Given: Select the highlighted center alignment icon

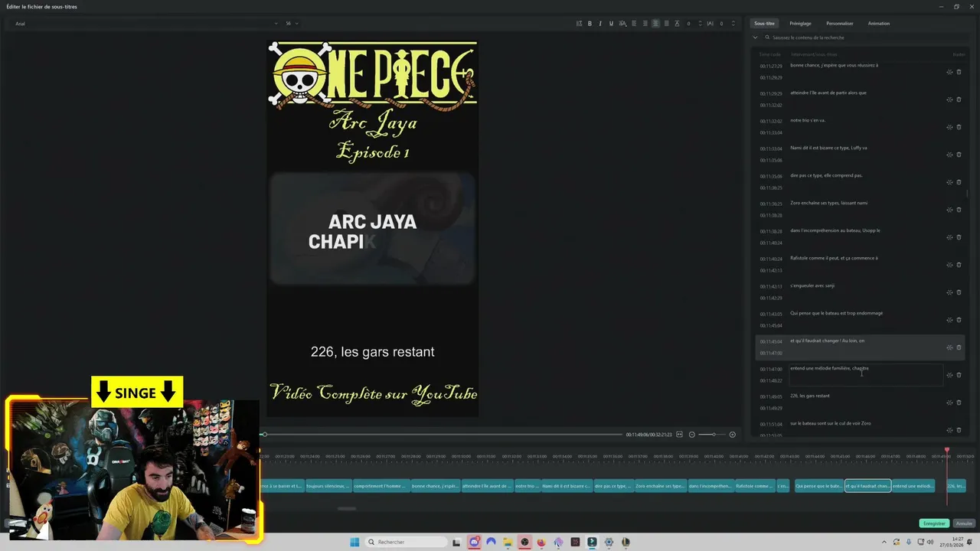Looking at the screenshot, I should 655,24.
